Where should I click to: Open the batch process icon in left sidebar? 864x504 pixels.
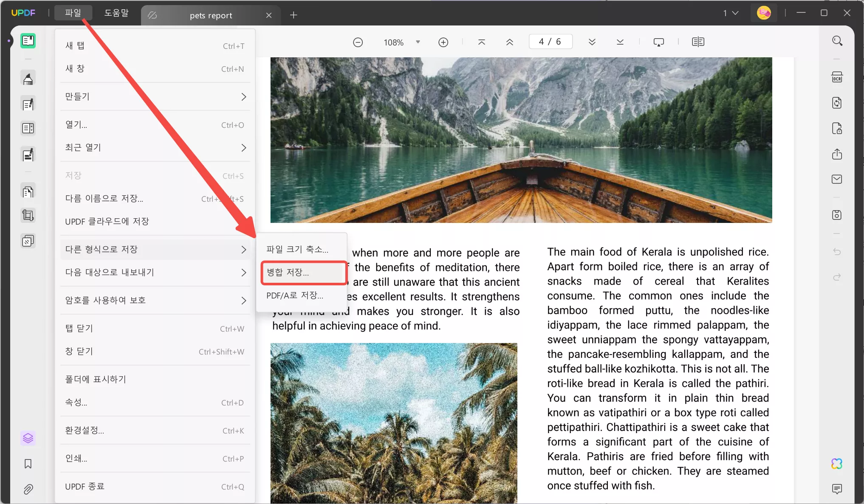pos(28,241)
